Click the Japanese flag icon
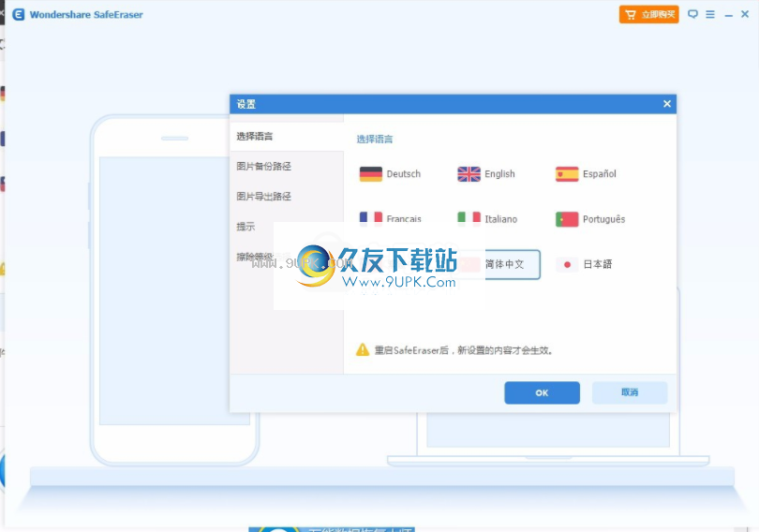759x532 pixels. (x=567, y=264)
